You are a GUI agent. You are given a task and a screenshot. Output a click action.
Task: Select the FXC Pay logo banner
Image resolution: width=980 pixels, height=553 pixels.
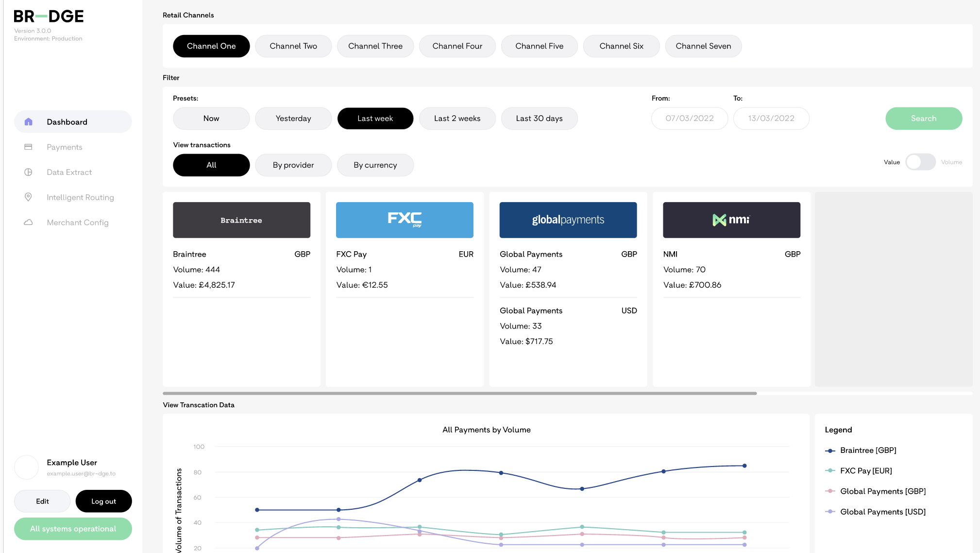point(405,220)
